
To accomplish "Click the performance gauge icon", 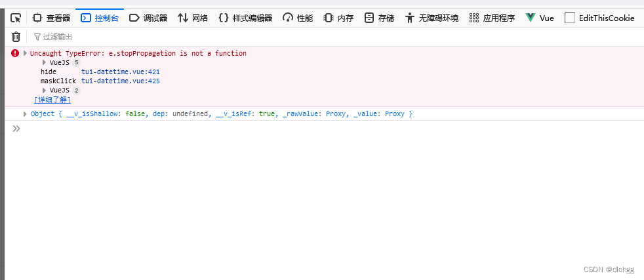I will 288,18.
